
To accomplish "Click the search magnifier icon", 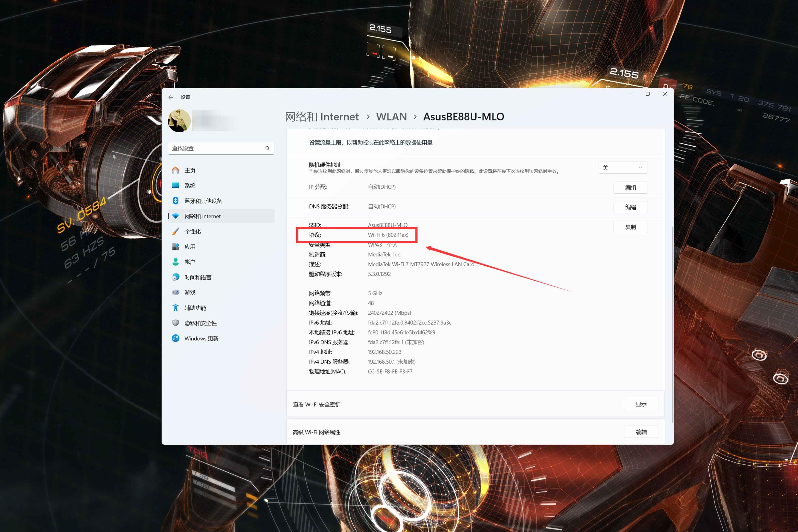I will pyautogui.click(x=267, y=148).
